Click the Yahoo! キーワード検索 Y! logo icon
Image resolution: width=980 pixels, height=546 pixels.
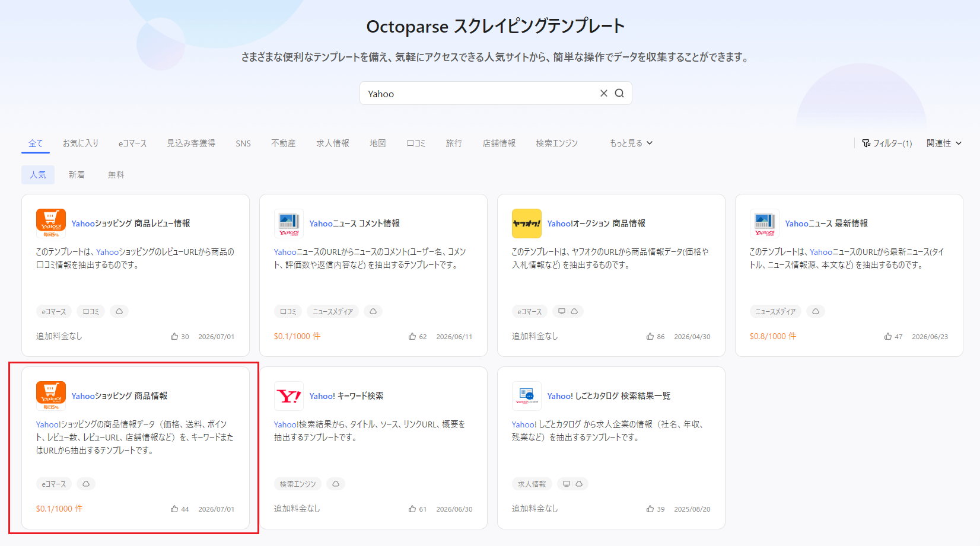[x=289, y=396]
